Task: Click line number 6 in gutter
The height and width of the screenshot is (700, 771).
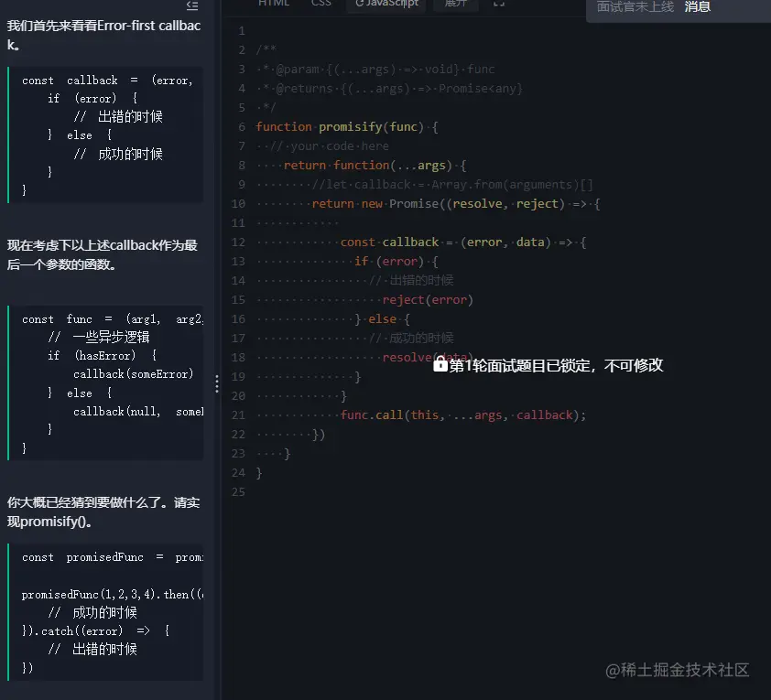Action: tap(242, 127)
